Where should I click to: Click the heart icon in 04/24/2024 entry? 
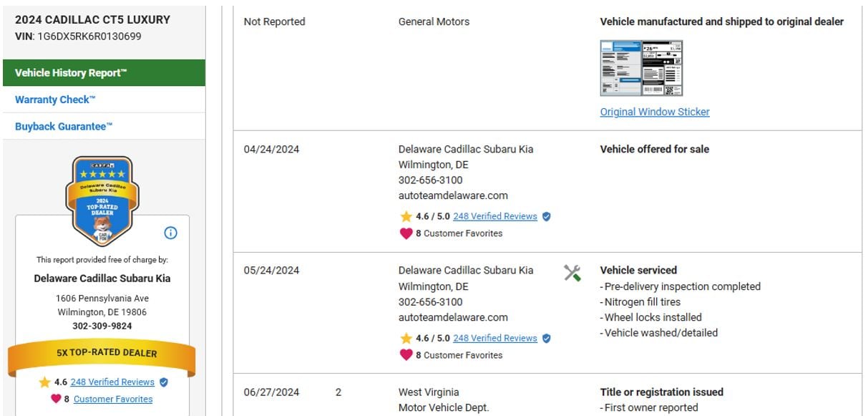tap(406, 233)
